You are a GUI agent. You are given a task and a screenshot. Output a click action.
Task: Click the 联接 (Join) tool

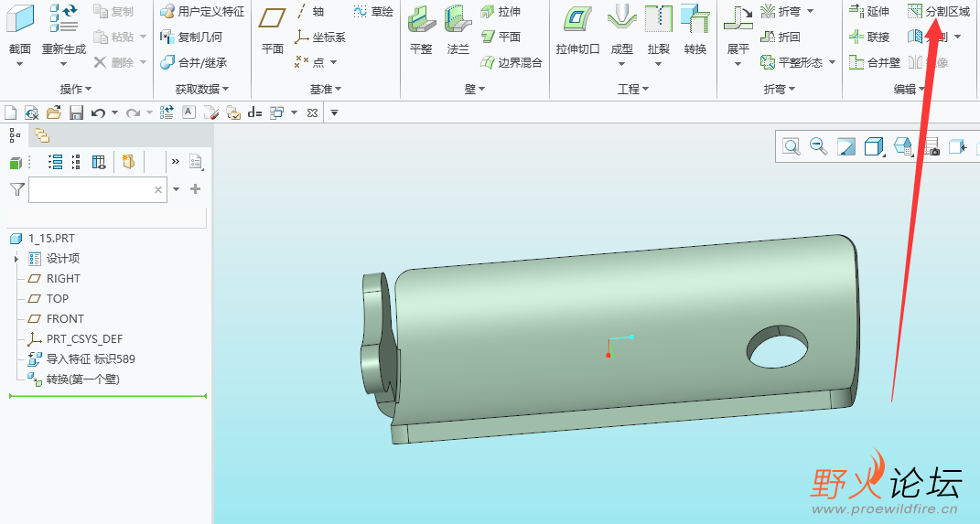pos(869,37)
